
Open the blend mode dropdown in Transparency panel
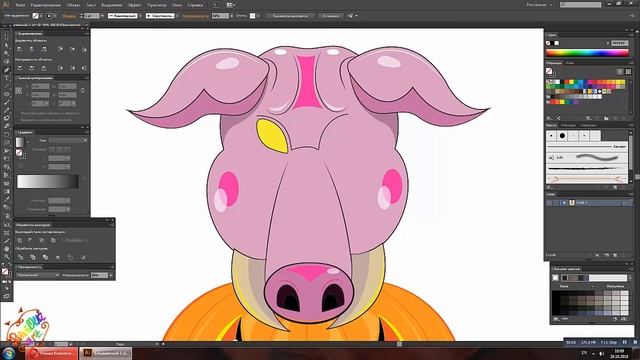(38, 275)
